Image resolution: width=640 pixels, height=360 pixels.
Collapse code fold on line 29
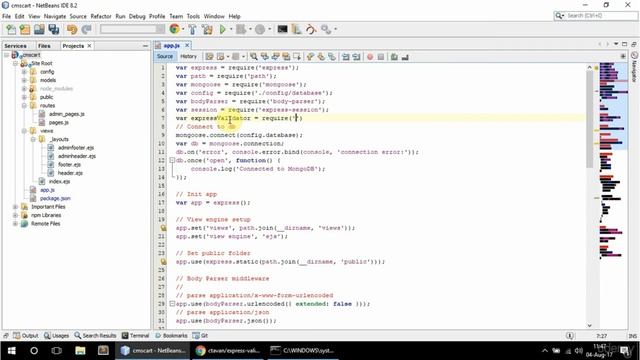tap(172, 304)
